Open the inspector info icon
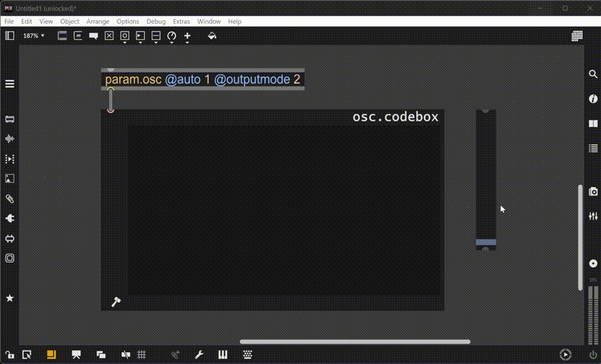 click(593, 99)
